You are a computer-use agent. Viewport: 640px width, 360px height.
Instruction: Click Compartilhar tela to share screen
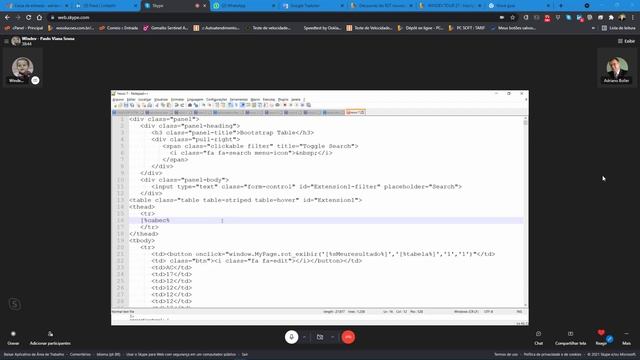tap(571, 338)
